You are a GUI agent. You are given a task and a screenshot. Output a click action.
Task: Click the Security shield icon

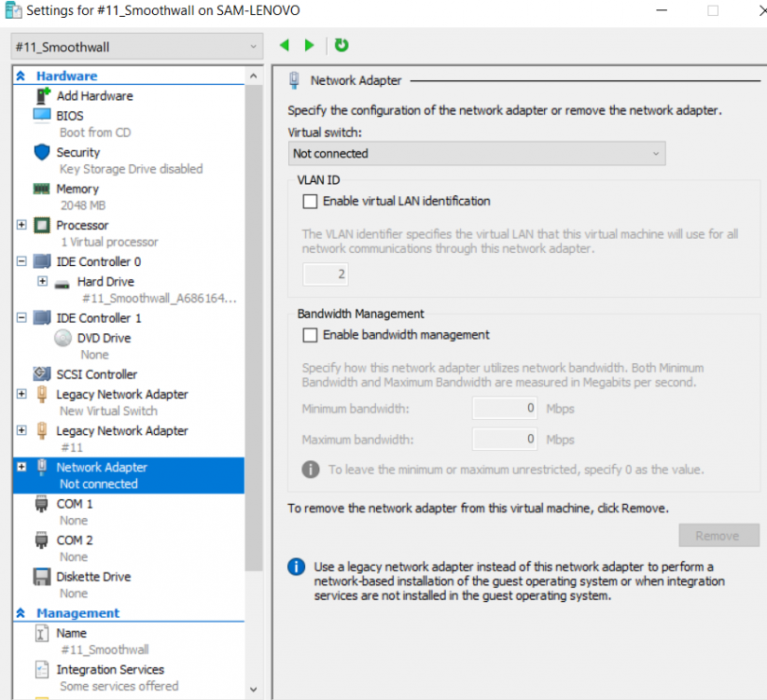pyautogui.click(x=42, y=152)
